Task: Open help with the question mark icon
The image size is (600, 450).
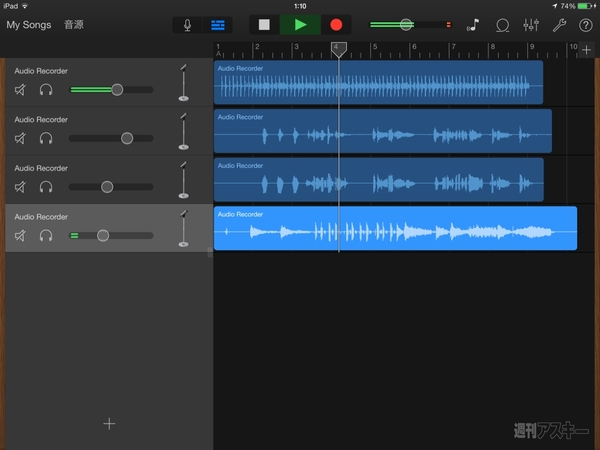Action: (x=585, y=24)
